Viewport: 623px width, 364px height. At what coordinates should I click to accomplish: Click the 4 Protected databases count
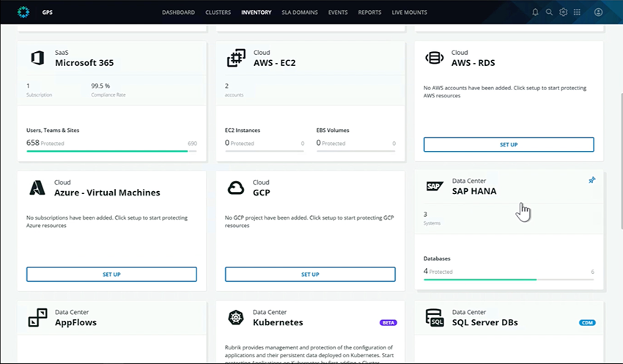tap(438, 271)
